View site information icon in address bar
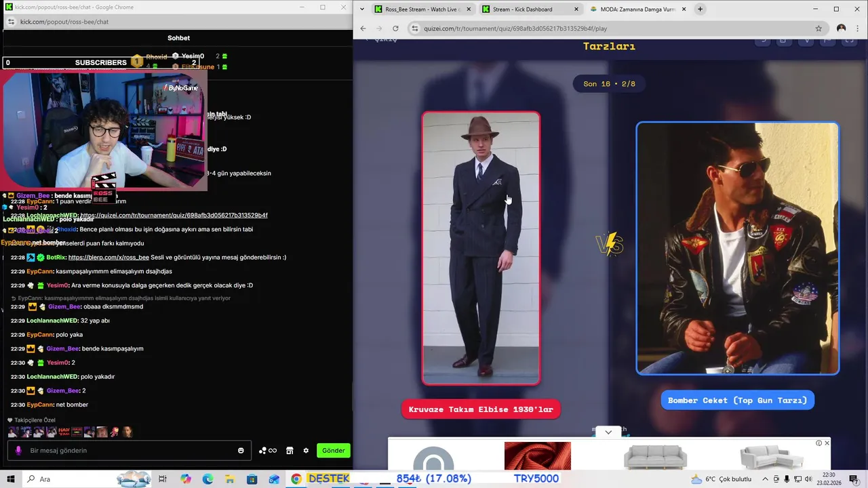Screen dimensions: 868x488 click(414, 28)
